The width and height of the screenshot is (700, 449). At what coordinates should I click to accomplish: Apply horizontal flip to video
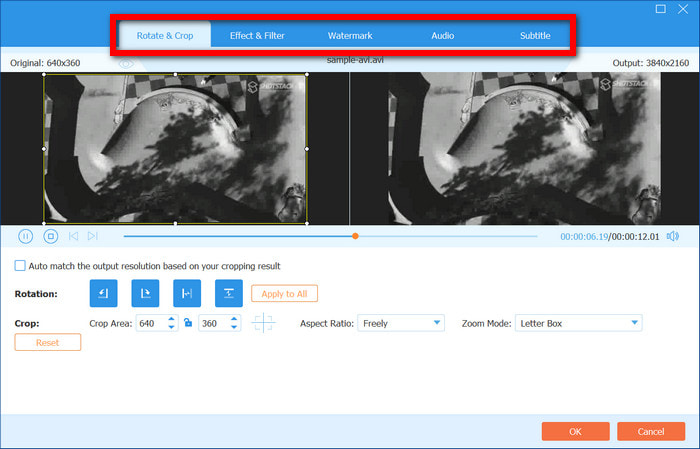[187, 293]
